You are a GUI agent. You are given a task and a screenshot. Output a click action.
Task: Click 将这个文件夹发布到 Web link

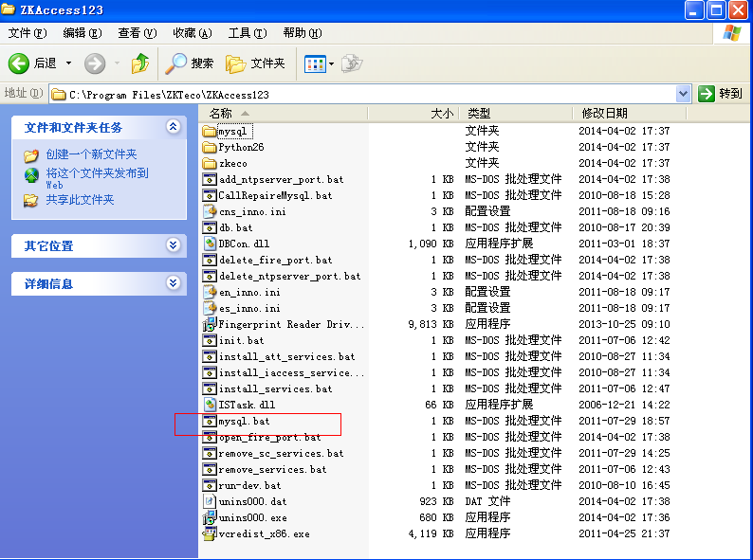(x=97, y=178)
